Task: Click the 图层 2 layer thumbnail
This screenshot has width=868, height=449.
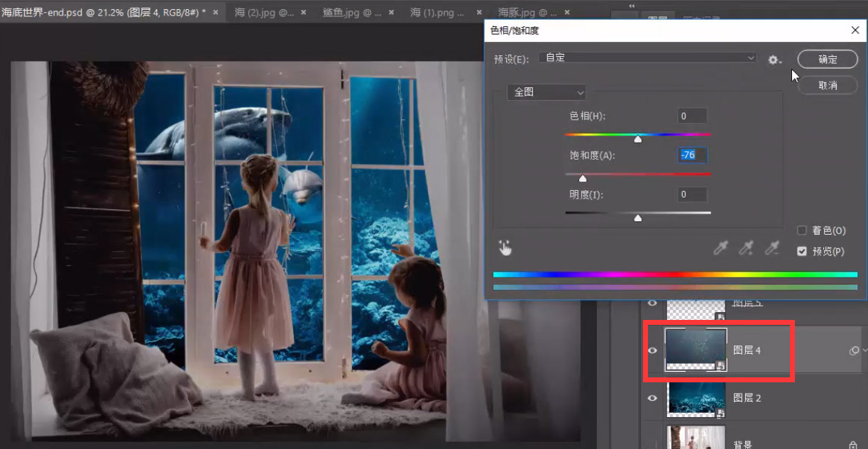Action: (x=696, y=398)
